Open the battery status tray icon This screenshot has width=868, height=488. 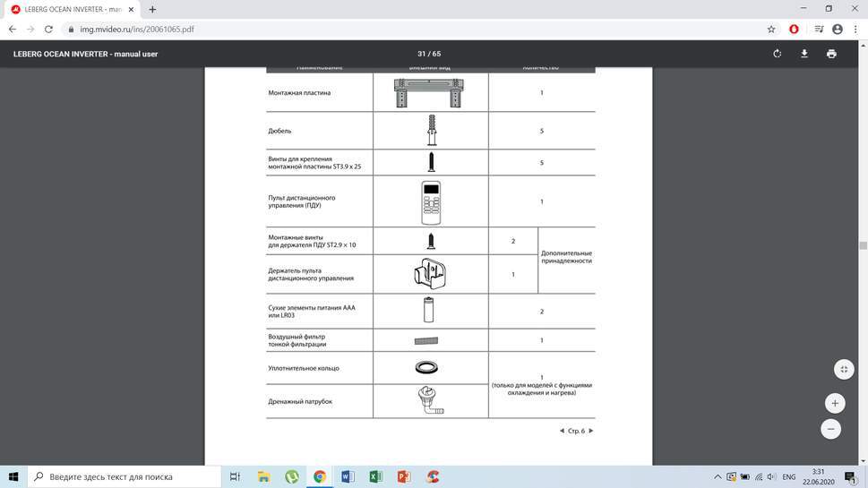click(745, 476)
